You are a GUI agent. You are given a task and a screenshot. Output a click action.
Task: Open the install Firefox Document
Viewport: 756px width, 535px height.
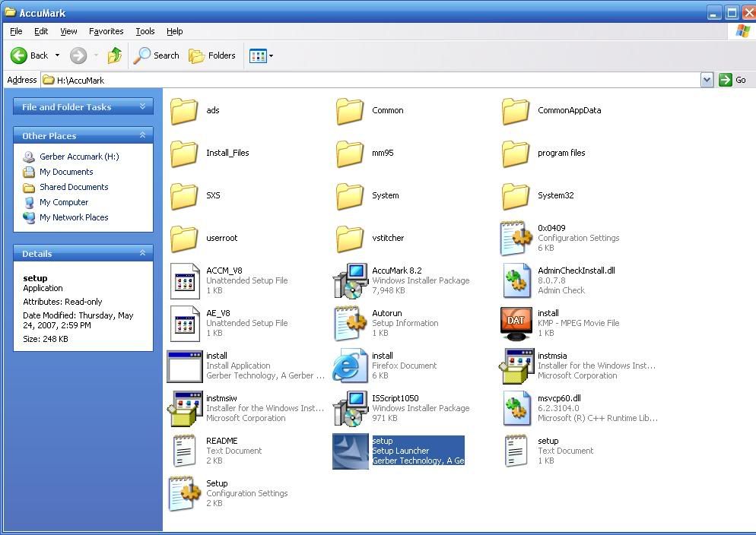coord(351,366)
